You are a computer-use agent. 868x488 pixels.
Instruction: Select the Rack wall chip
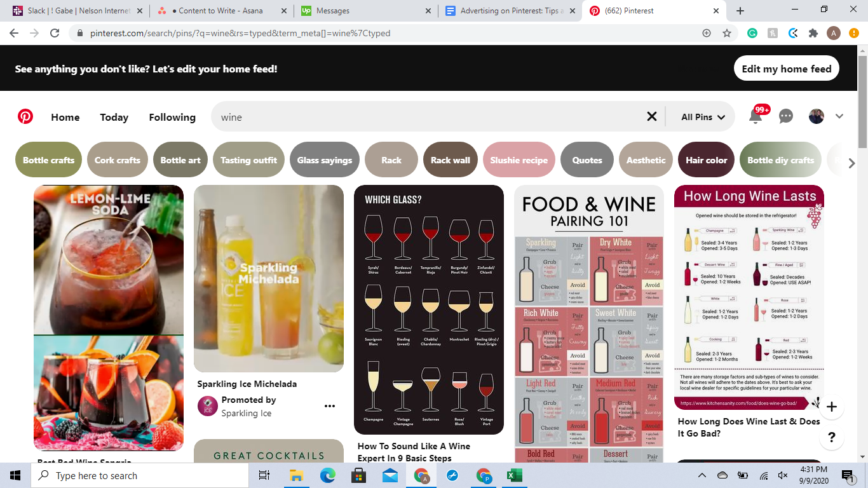451,159
